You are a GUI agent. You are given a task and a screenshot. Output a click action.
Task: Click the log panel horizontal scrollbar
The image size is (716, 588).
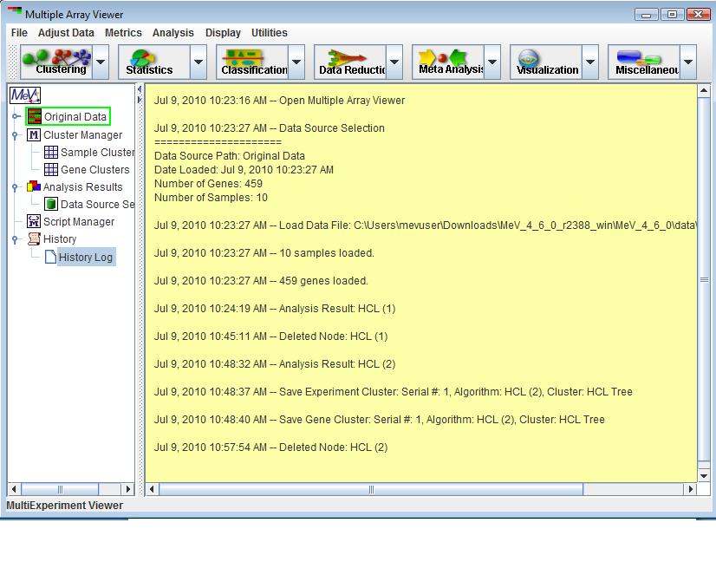pyautogui.click(x=371, y=489)
